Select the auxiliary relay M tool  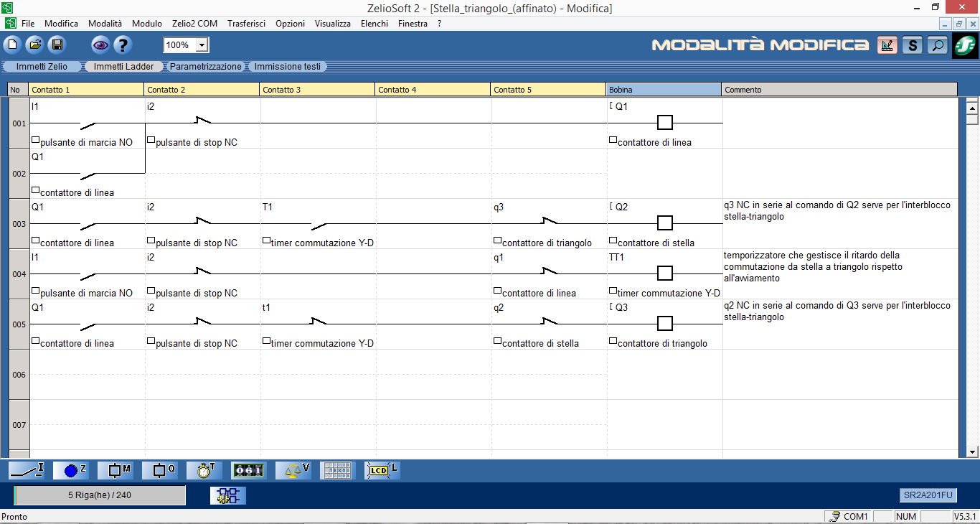(x=116, y=470)
